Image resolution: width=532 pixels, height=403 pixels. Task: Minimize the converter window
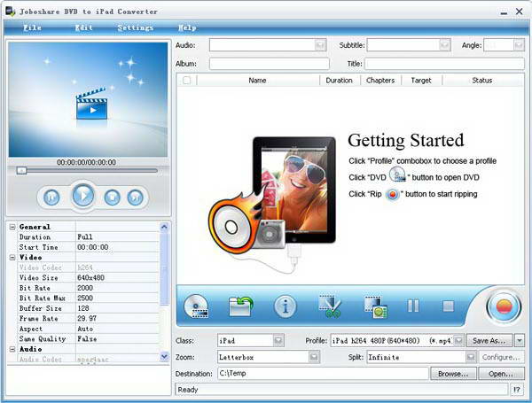tap(504, 12)
